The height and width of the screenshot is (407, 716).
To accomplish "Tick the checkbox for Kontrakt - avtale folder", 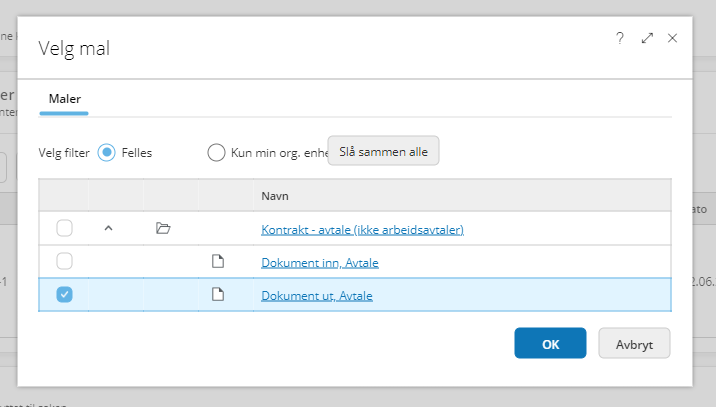I will 64,228.
